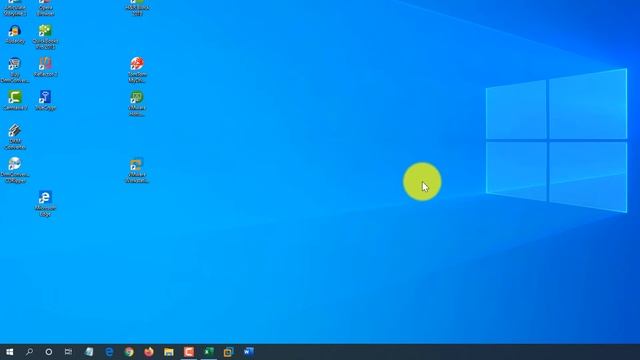Screen dimensions: 640x360
Task: Open the Windows Start menu
Action: coord(10,351)
